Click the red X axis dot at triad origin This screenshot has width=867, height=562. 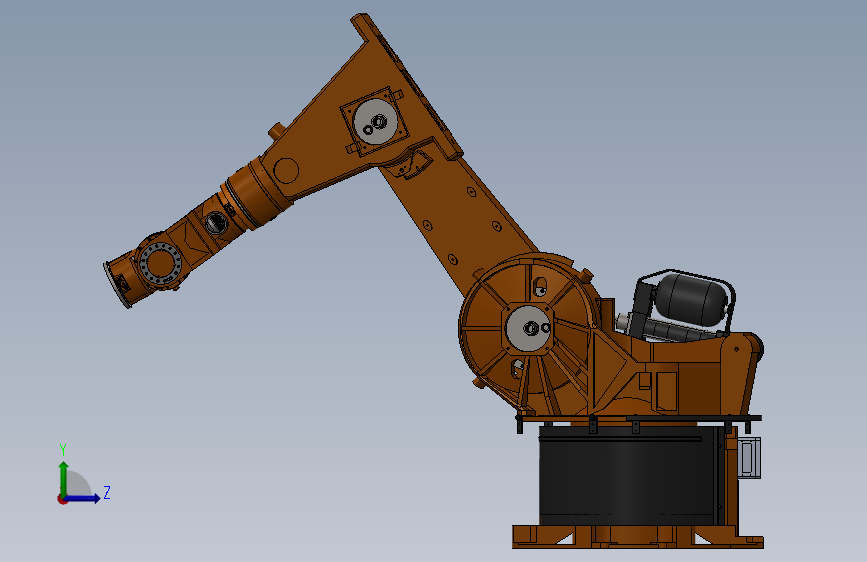(x=62, y=499)
